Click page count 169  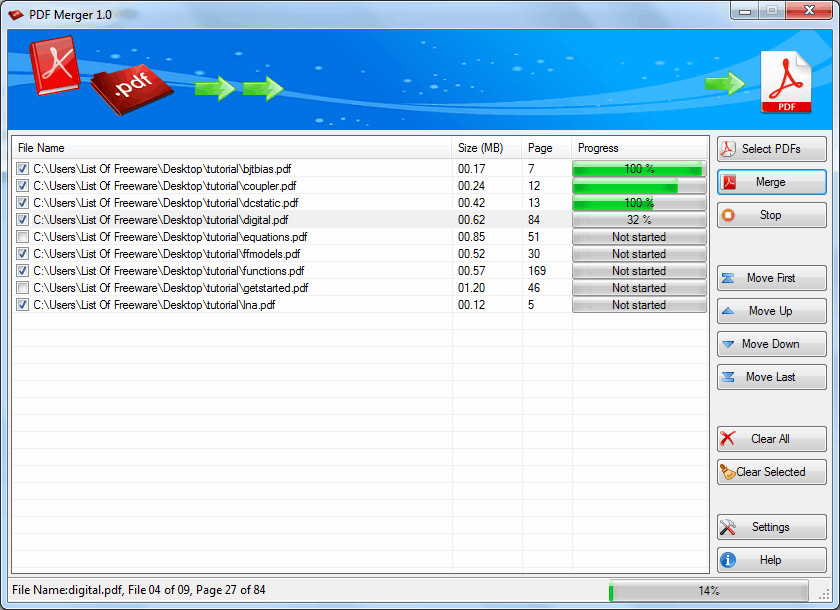point(537,271)
